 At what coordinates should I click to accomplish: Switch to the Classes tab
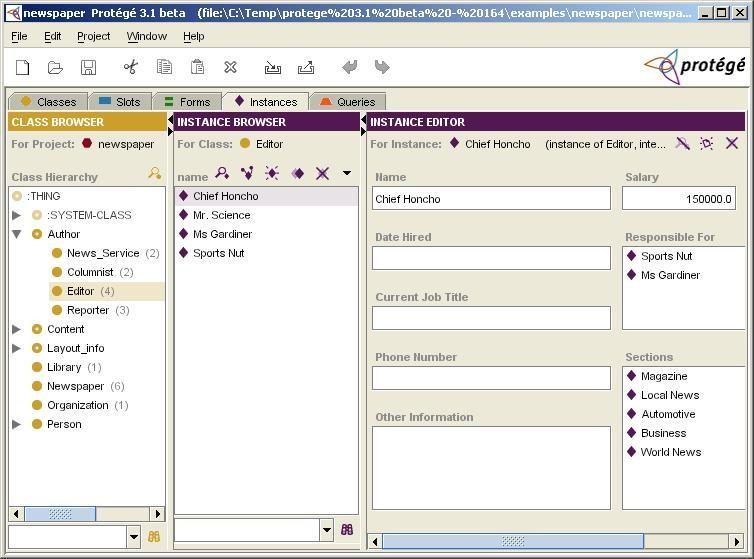(x=49, y=102)
